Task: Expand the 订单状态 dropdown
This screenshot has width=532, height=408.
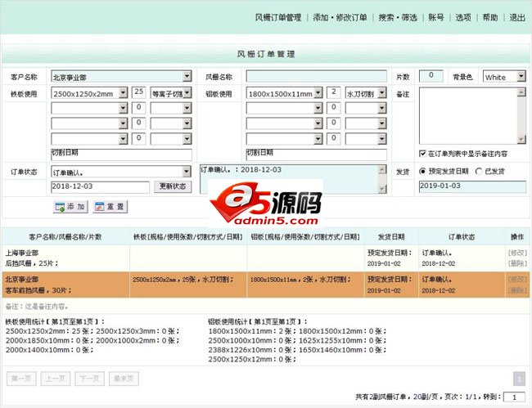Action: pos(121,172)
